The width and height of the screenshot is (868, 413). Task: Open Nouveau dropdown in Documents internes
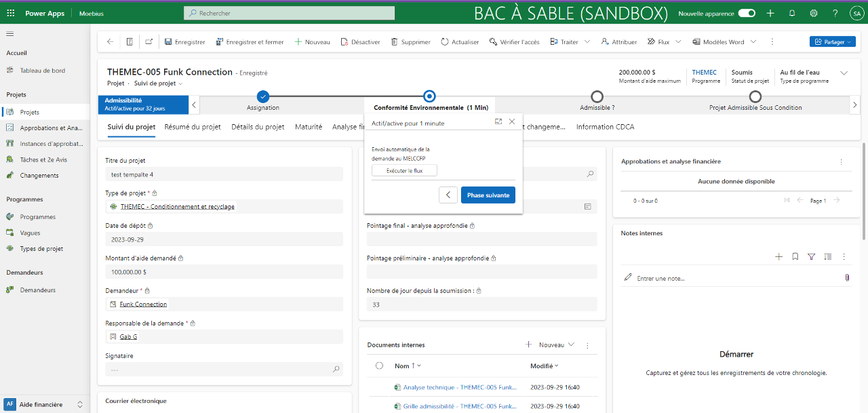(x=550, y=345)
